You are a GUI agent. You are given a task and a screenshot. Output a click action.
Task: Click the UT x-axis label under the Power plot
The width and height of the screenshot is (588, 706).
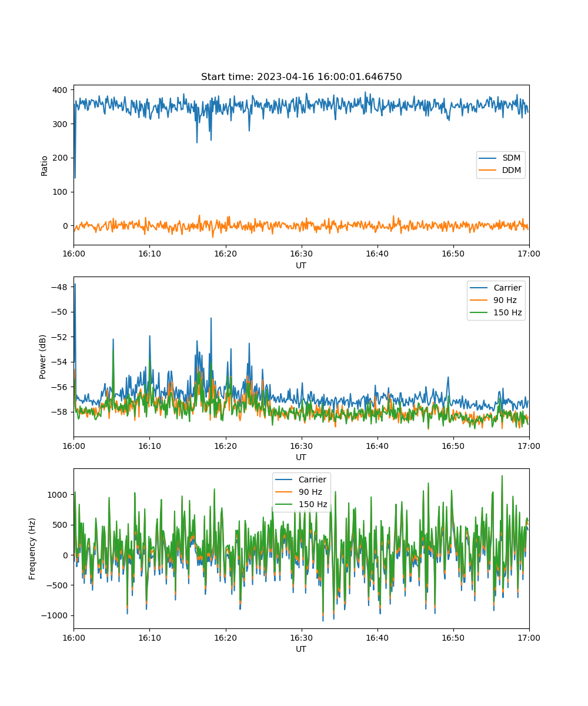point(301,457)
